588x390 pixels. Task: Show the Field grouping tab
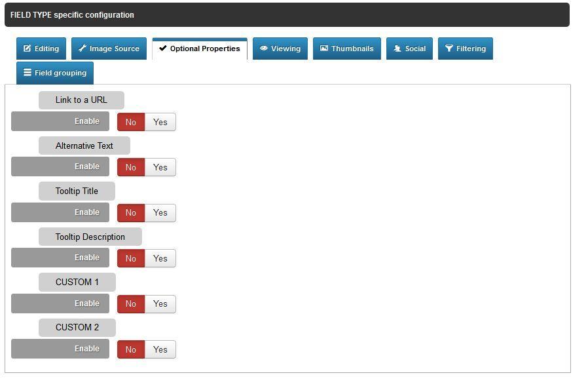55,73
